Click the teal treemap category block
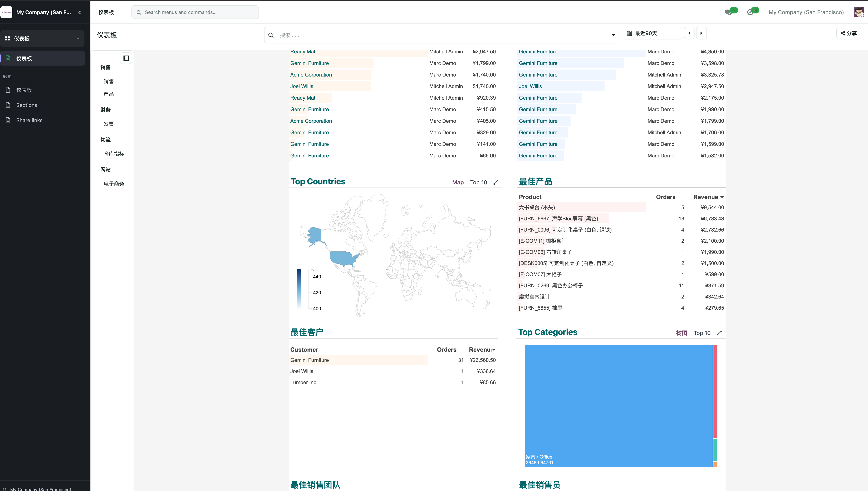Image resolution: width=868 pixels, height=491 pixels. tap(715, 450)
